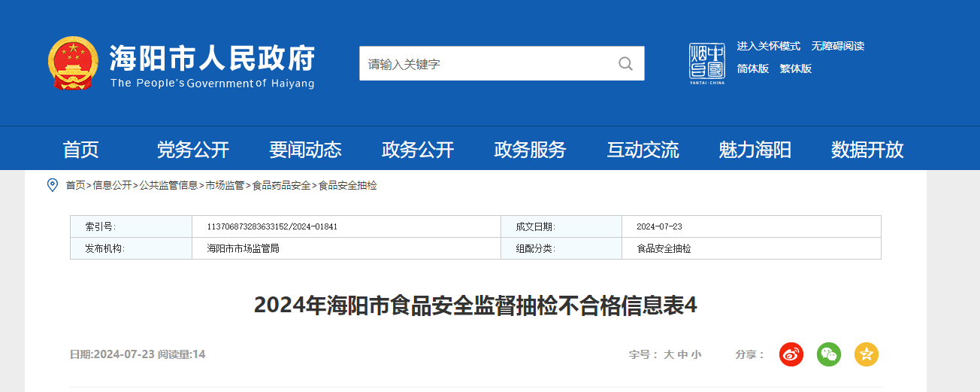Click the 食品药品安全 breadcrumb link
Screen dimensions: 980x392
coord(281,185)
